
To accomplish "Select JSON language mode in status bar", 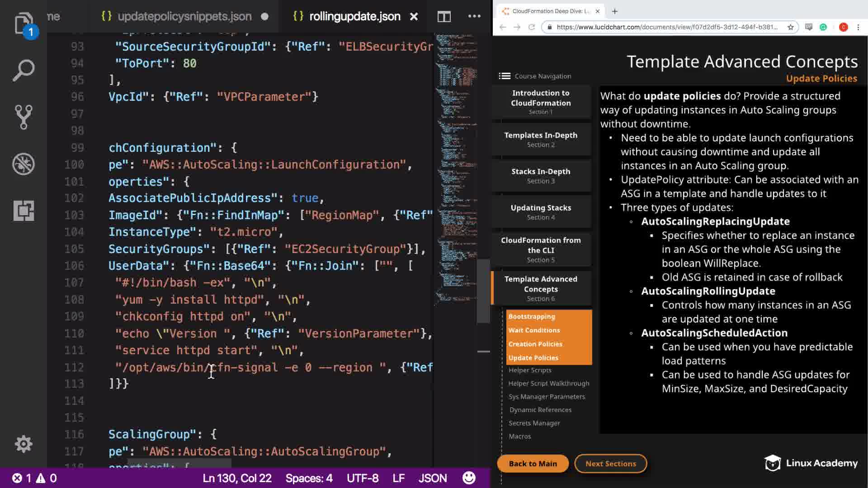I will (432, 478).
